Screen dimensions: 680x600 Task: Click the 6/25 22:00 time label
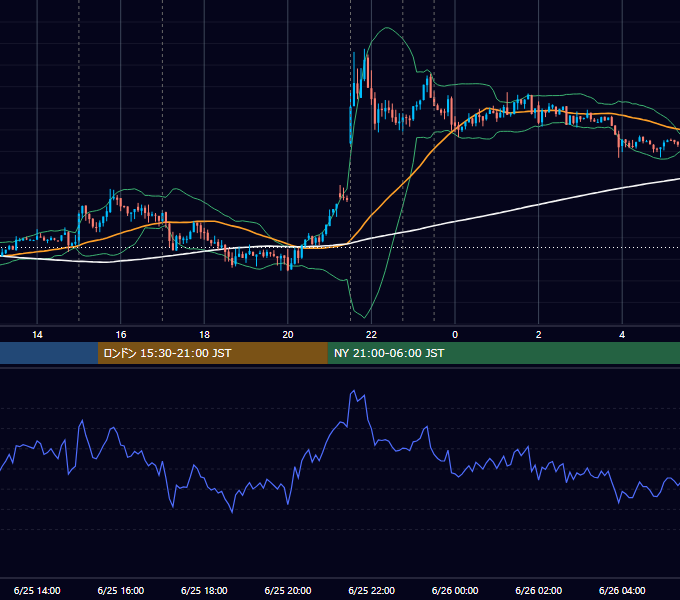coord(371,590)
